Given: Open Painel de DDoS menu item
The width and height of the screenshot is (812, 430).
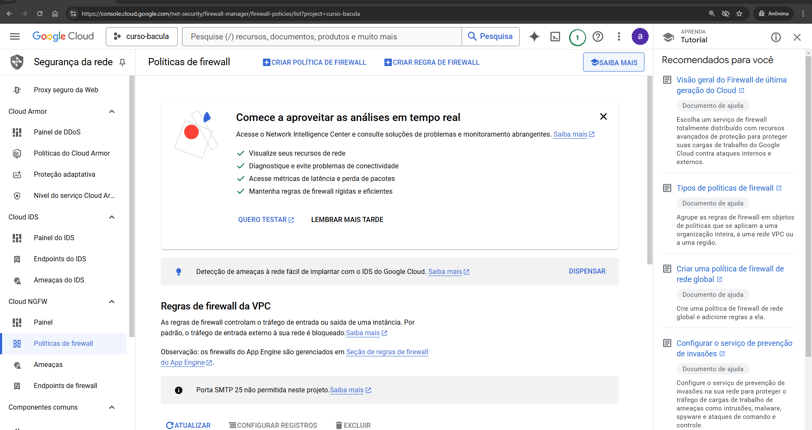Looking at the screenshot, I should click(57, 132).
